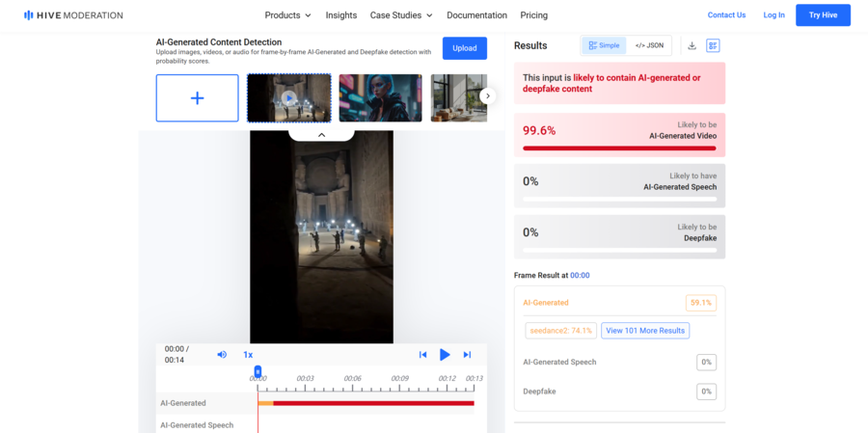Click the 00:12 timeline mark
Image resolution: width=868 pixels, height=433 pixels.
click(448, 378)
